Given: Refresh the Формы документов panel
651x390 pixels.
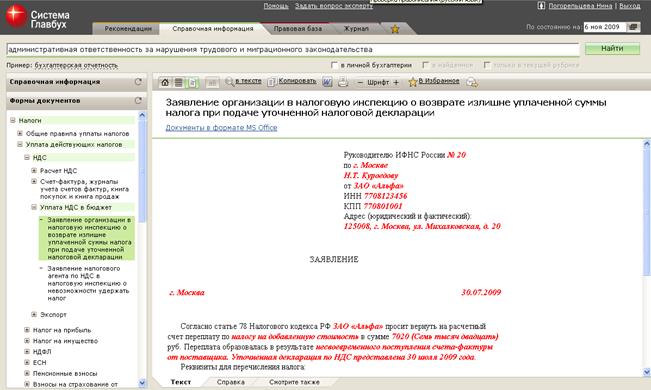Looking at the screenshot, I should coord(138,101).
